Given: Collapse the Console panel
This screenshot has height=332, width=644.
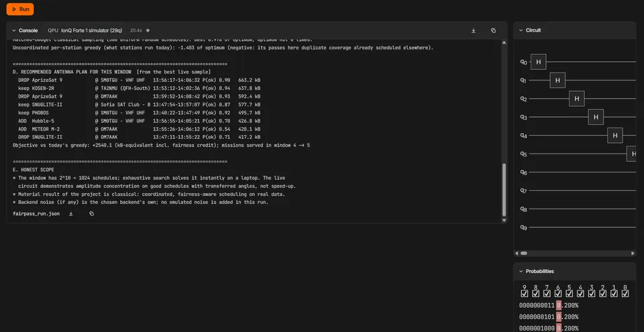Looking at the screenshot, I should click(x=13, y=30).
